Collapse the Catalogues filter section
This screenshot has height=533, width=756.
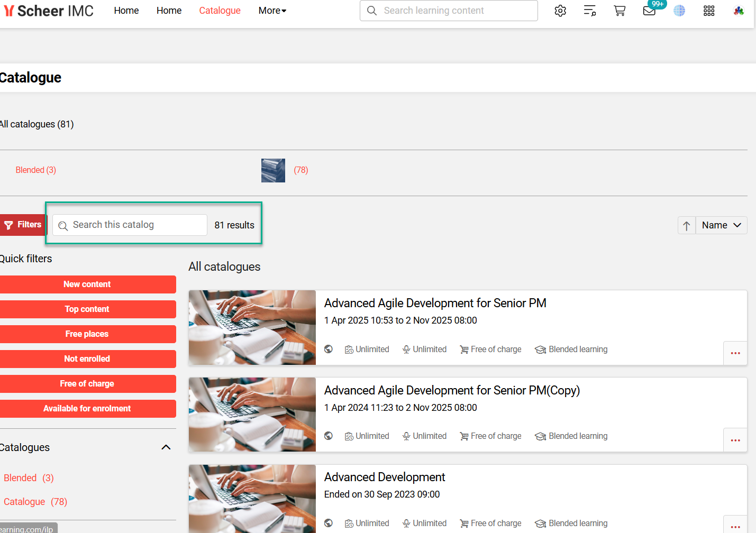[x=166, y=447]
